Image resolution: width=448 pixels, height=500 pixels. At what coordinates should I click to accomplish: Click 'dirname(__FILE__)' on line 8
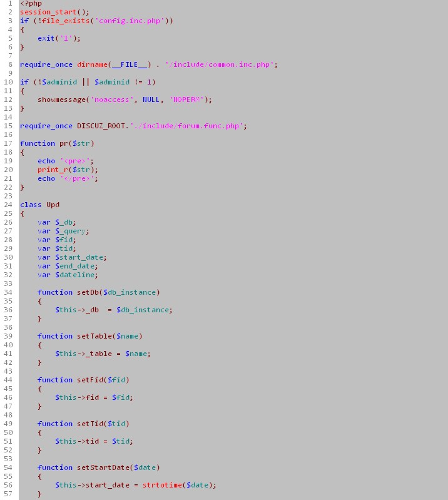114,64
